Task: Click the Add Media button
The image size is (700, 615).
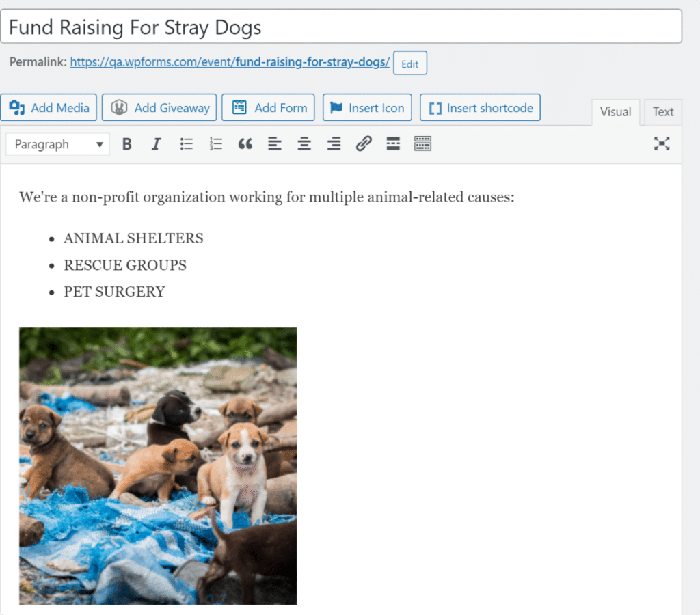Action: tap(49, 107)
